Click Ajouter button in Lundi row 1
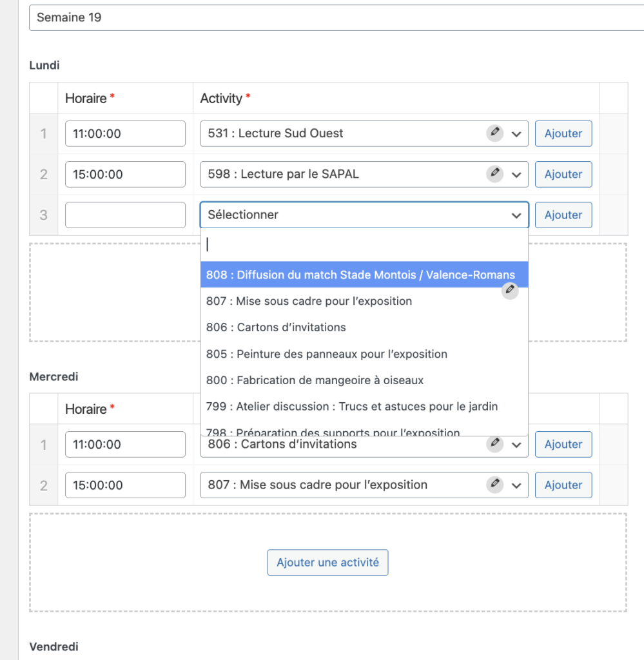This screenshot has width=644, height=660. (x=563, y=133)
